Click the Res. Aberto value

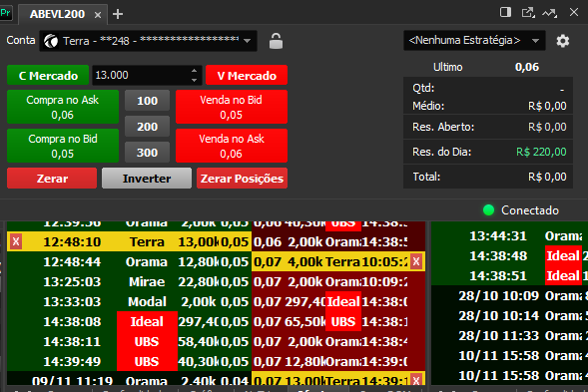coord(547,127)
